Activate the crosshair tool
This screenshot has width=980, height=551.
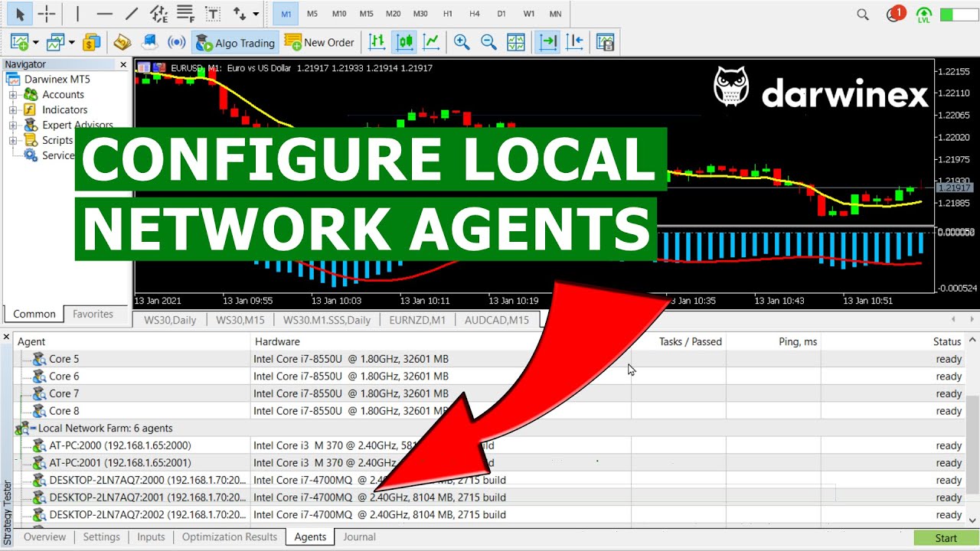46,14
